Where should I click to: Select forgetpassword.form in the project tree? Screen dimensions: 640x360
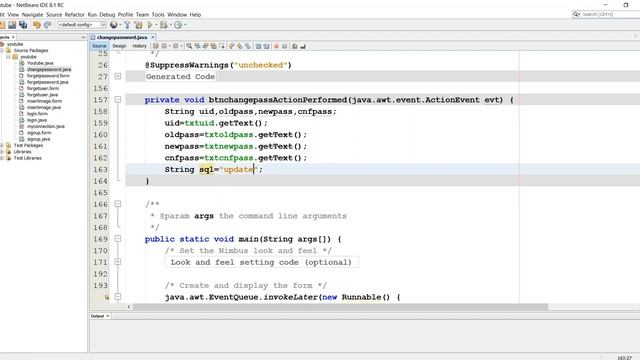[x=48, y=76]
